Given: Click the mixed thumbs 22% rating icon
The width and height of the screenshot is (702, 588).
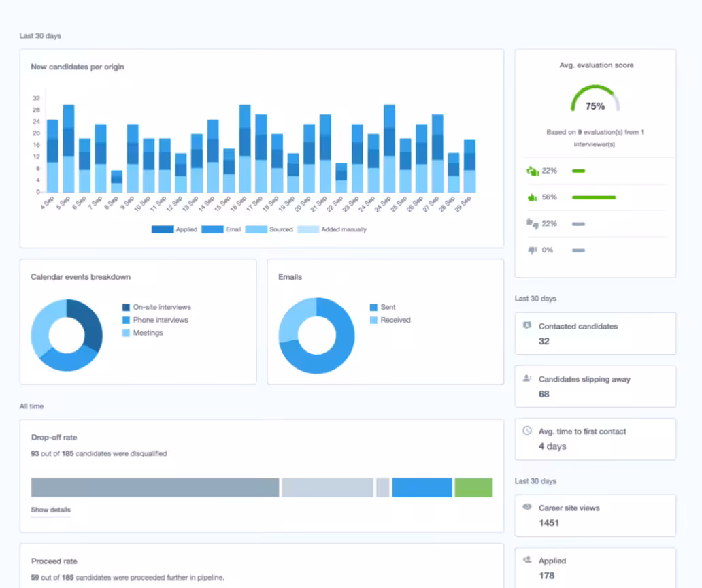Looking at the screenshot, I should pyautogui.click(x=532, y=223).
